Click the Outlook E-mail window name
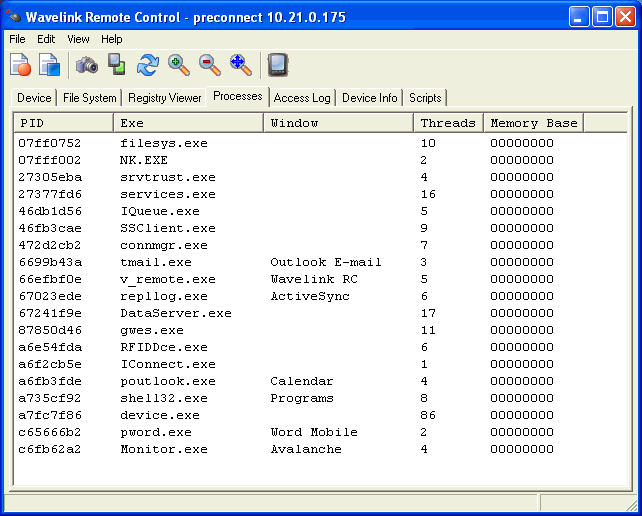The image size is (642, 516). [326, 262]
